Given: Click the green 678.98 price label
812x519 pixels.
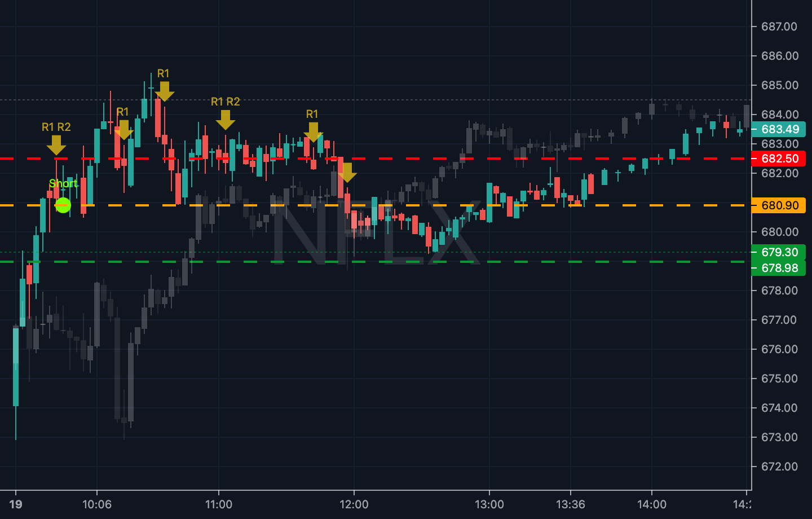Looking at the screenshot, I should (x=780, y=268).
